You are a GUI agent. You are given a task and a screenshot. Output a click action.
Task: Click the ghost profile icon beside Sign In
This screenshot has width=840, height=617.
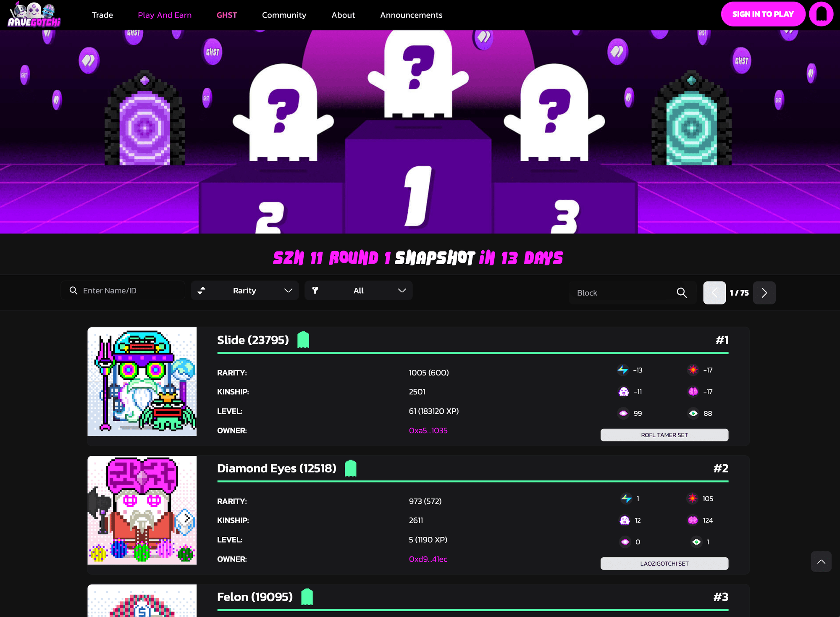click(821, 14)
